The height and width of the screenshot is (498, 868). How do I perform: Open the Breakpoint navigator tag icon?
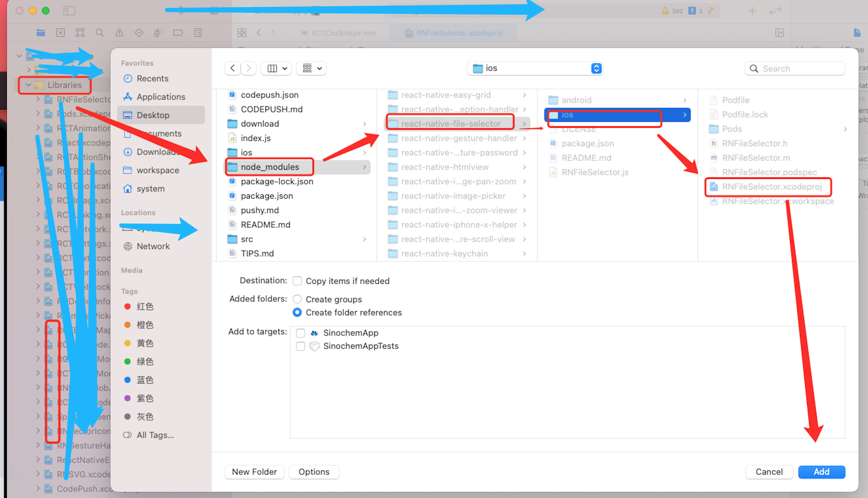[178, 33]
